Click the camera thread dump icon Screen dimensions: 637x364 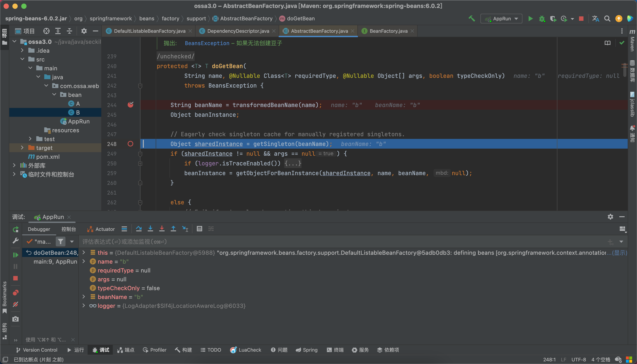click(x=15, y=319)
